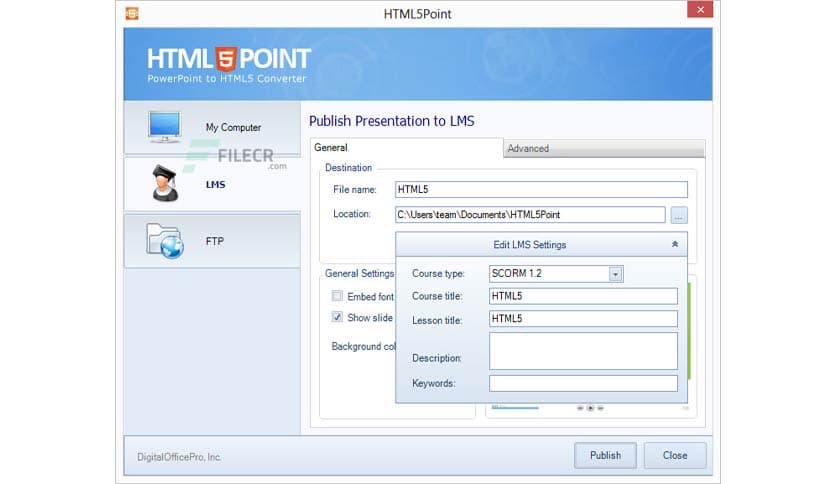Select the My Computer monitor icon
The width and height of the screenshot is (836, 484).
click(x=165, y=127)
